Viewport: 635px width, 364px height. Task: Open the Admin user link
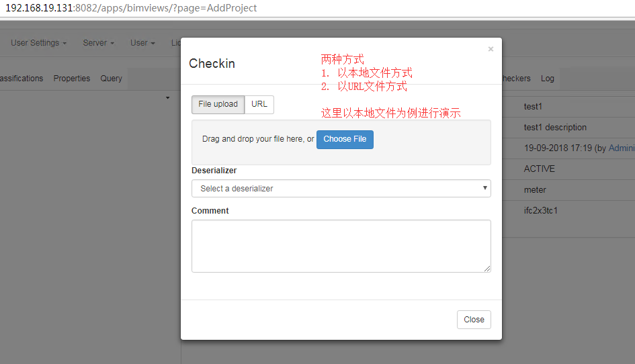(621, 148)
